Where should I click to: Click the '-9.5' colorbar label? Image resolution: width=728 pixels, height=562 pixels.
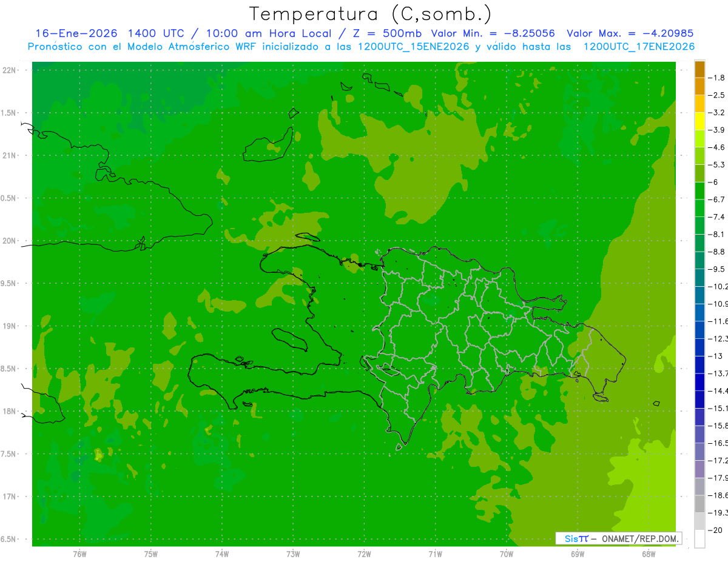716,269
